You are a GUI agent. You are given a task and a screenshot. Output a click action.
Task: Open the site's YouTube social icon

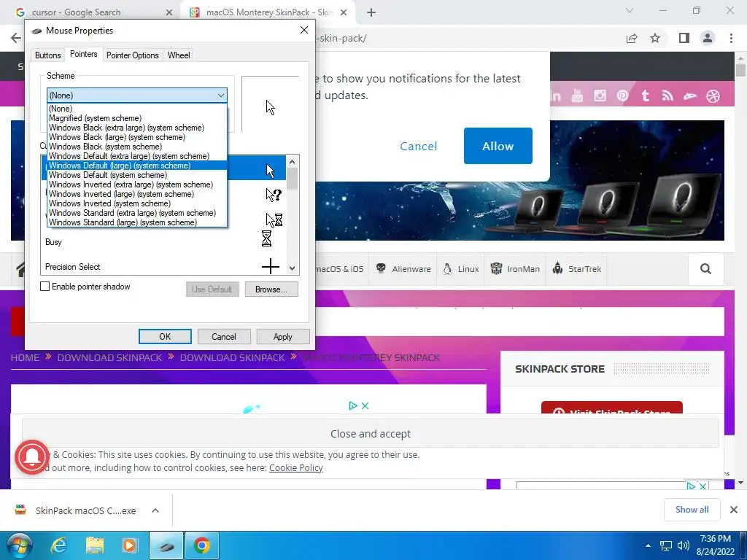coord(577,96)
